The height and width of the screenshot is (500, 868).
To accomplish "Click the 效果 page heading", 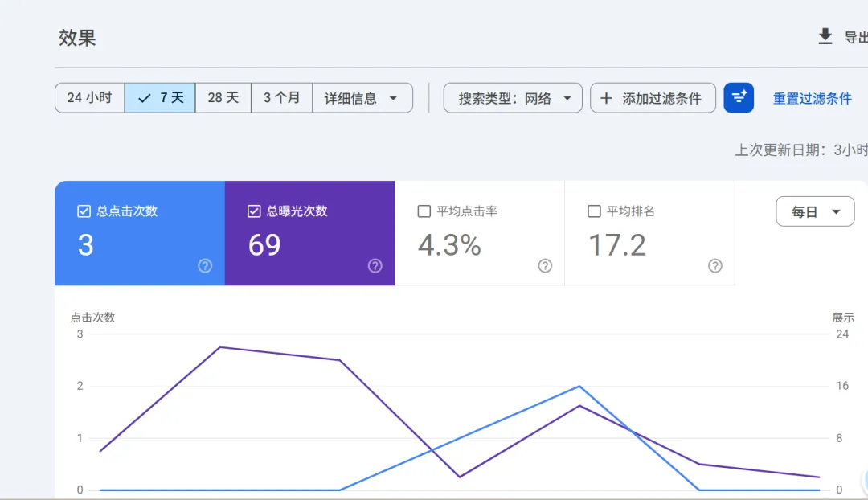I will 77,38.
